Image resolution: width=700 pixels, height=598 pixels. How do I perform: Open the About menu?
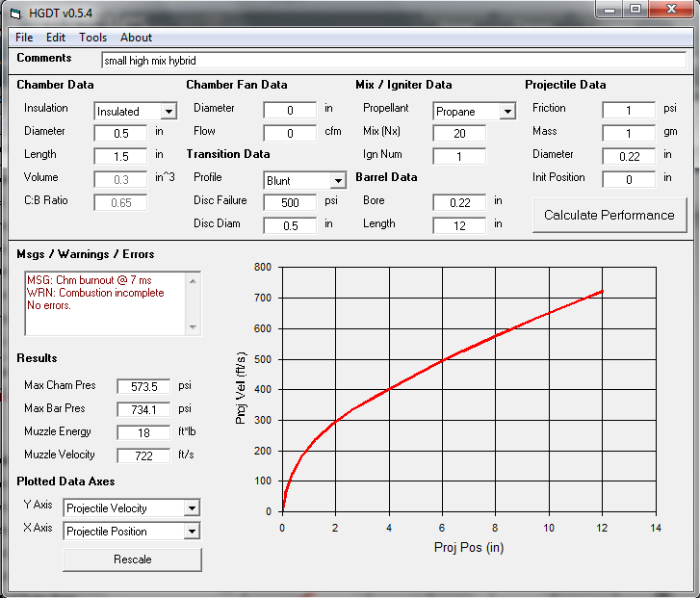(x=136, y=38)
